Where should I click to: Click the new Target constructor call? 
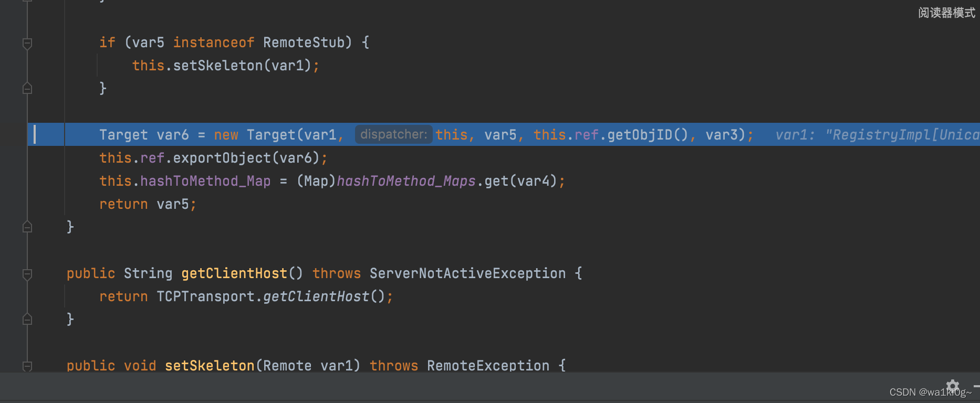click(275, 135)
